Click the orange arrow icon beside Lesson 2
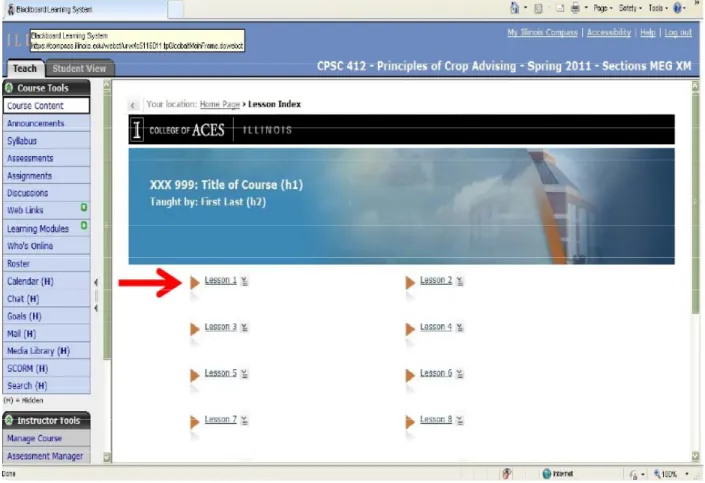This screenshot has height=483, width=705. point(410,282)
